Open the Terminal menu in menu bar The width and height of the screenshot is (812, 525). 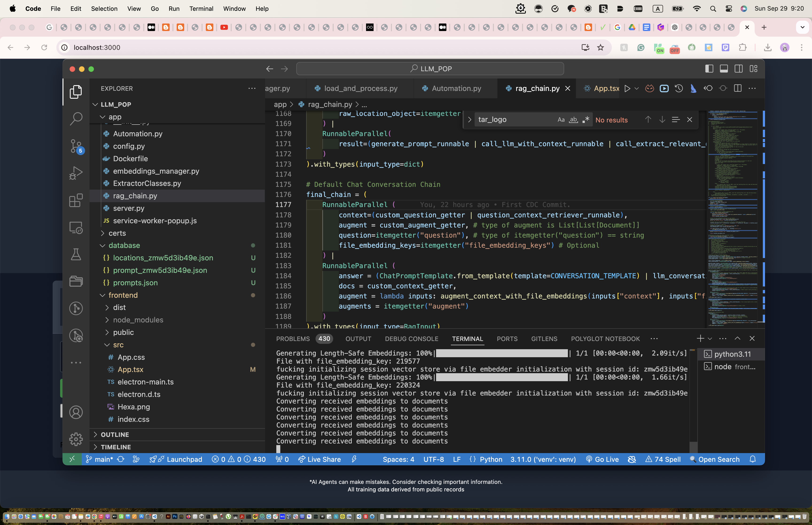[x=201, y=8]
